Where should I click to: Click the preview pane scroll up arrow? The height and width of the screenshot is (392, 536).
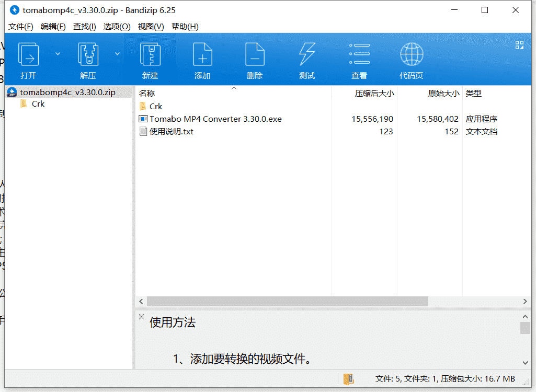(x=526, y=317)
